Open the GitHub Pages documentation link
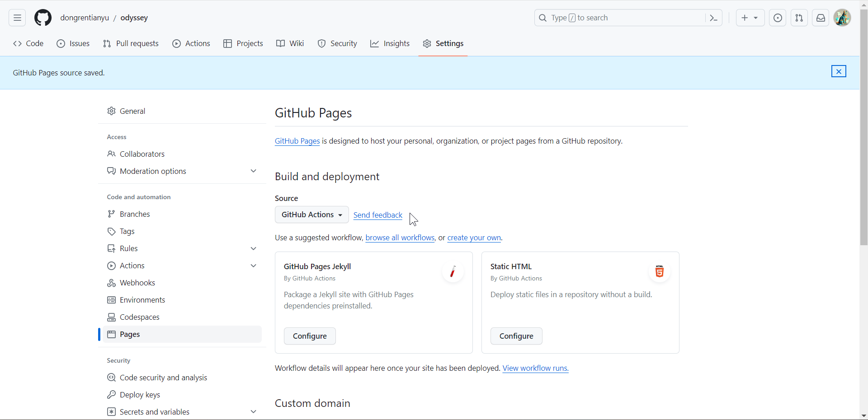868x420 pixels. [x=297, y=141]
